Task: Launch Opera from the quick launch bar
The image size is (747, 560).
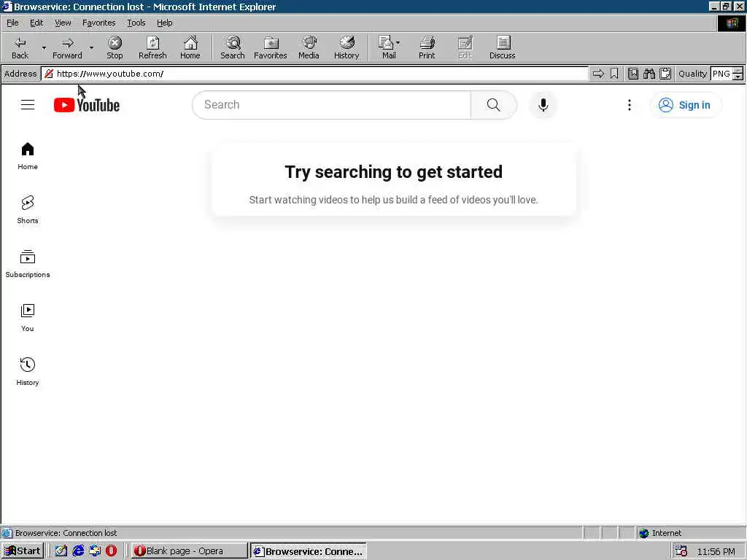Action: click(111, 551)
